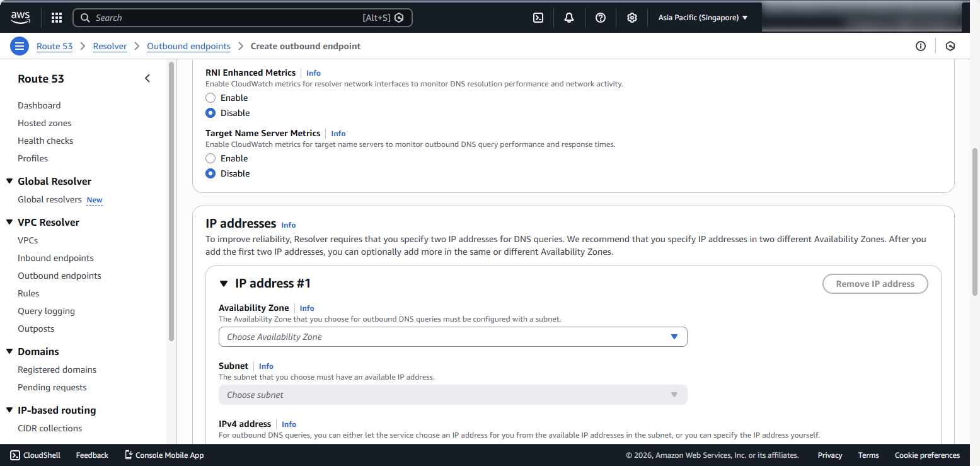Click the Route 53 sidebar heading
Viewport: 980px width, 466px height.
(41, 79)
